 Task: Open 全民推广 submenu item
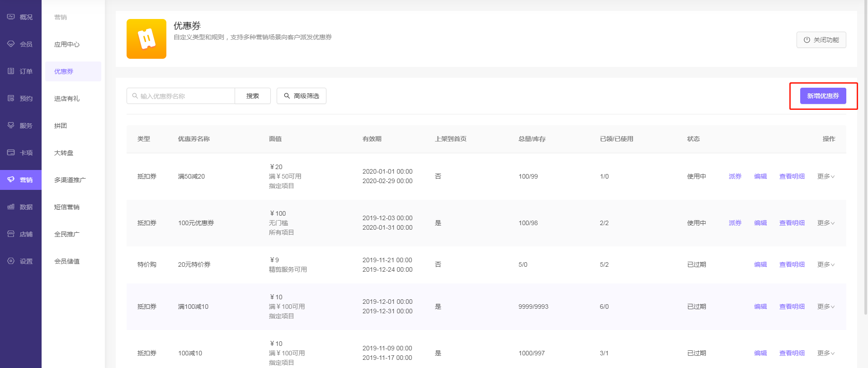pyautogui.click(x=67, y=234)
